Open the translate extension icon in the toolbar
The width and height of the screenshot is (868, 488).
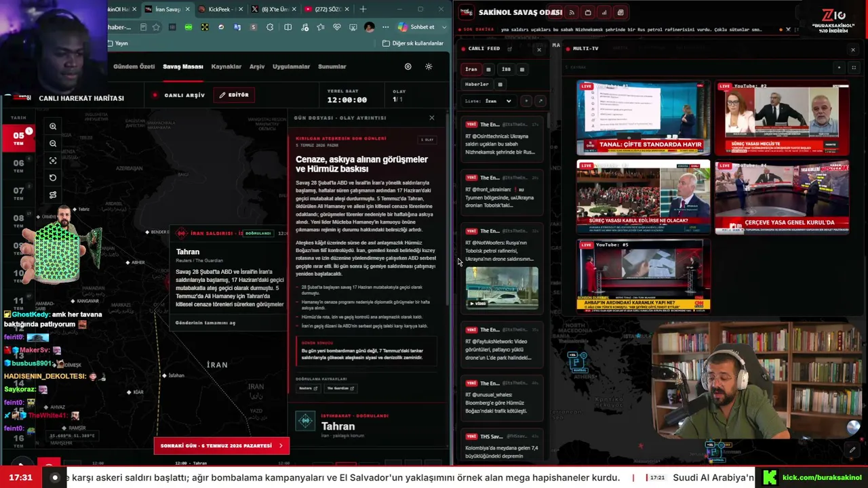click(x=237, y=27)
